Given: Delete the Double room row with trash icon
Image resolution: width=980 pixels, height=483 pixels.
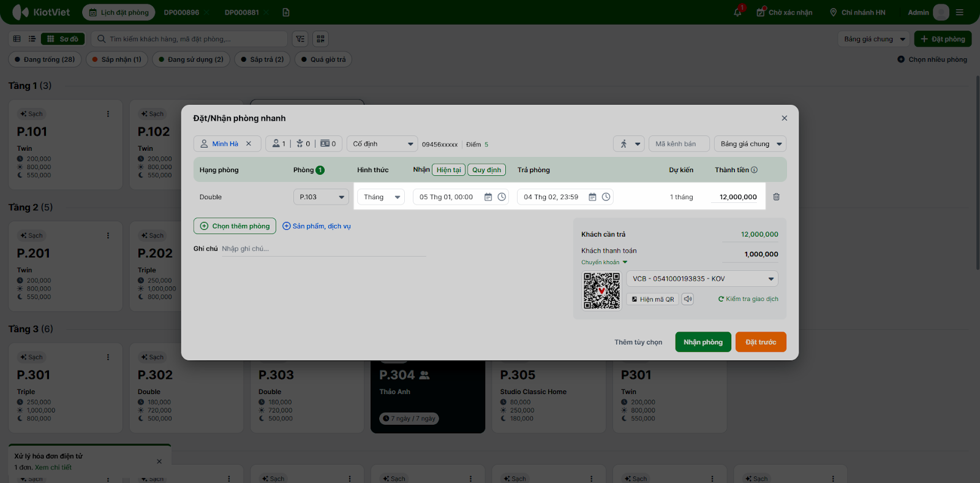Looking at the screenshot, I should point(776,197).
